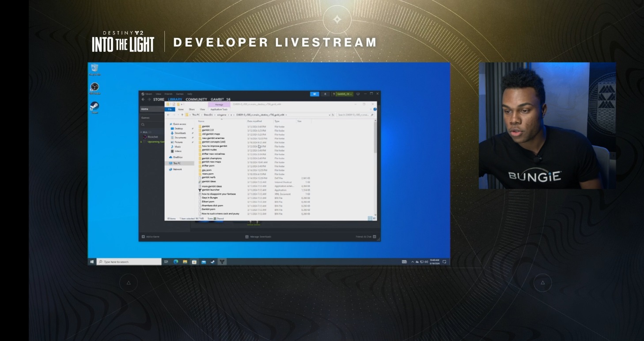This screenshot has width=644, height=341.
Task: Open the OBS Studio desktop icon
Action: tap(94, 88)
